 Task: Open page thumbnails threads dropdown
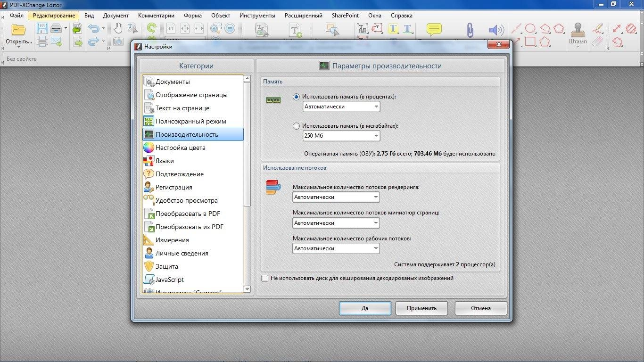336,223
